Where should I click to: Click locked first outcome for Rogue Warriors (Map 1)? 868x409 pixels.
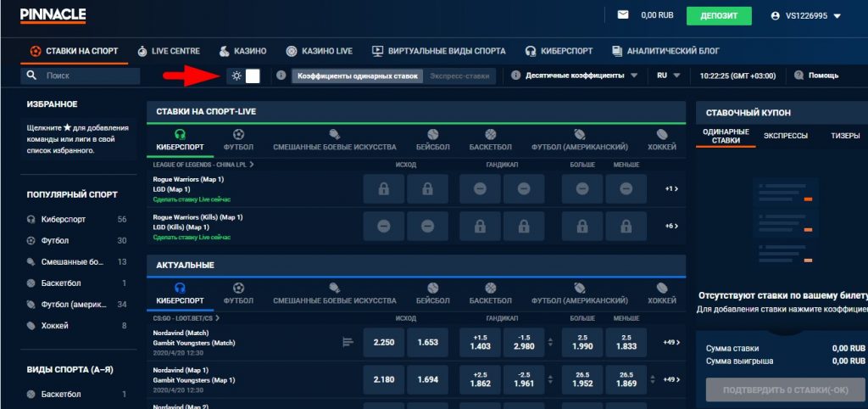(384, 189)
